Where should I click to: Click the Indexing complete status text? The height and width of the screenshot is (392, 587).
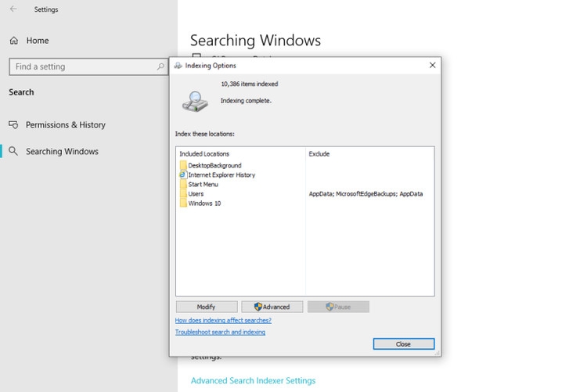click(x=246, y=101)
